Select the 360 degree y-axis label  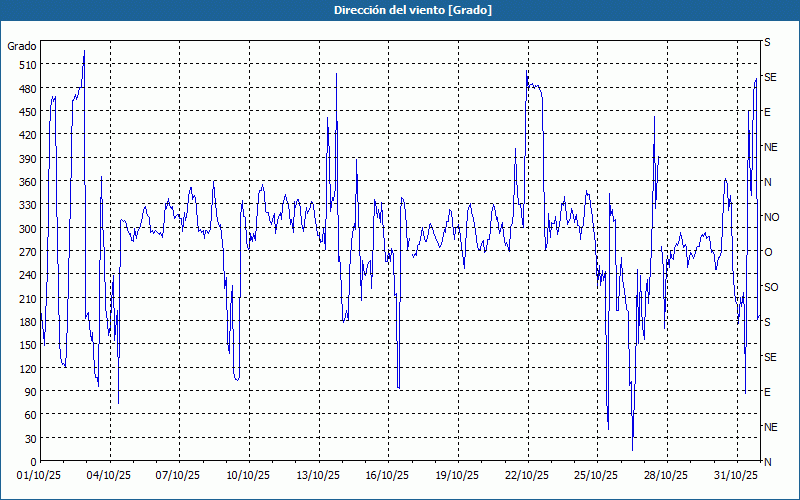(x=27, y=182)
